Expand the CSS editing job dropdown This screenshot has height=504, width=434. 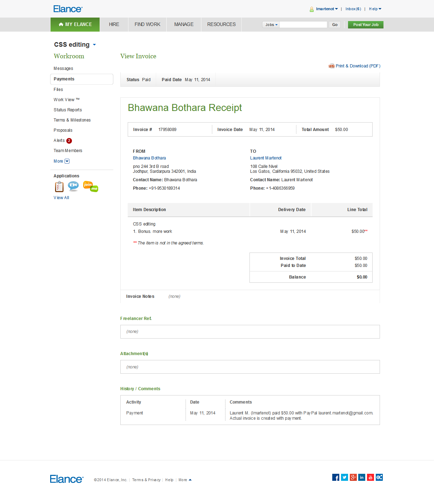coord(94,45)
